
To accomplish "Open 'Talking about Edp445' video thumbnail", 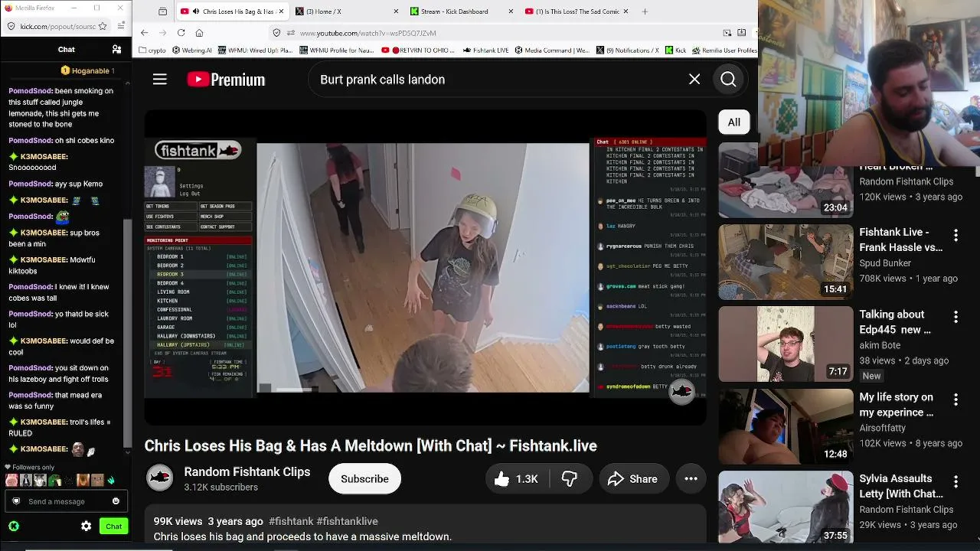I will point(786,344).
